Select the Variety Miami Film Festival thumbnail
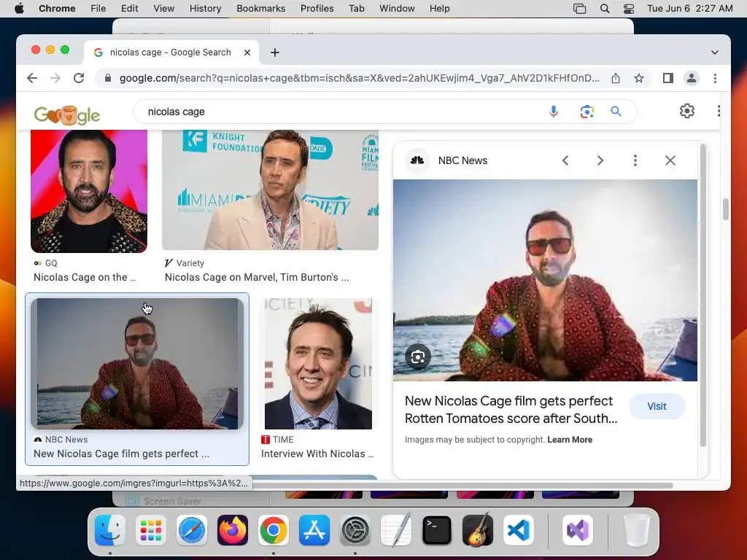 point(270,190)
